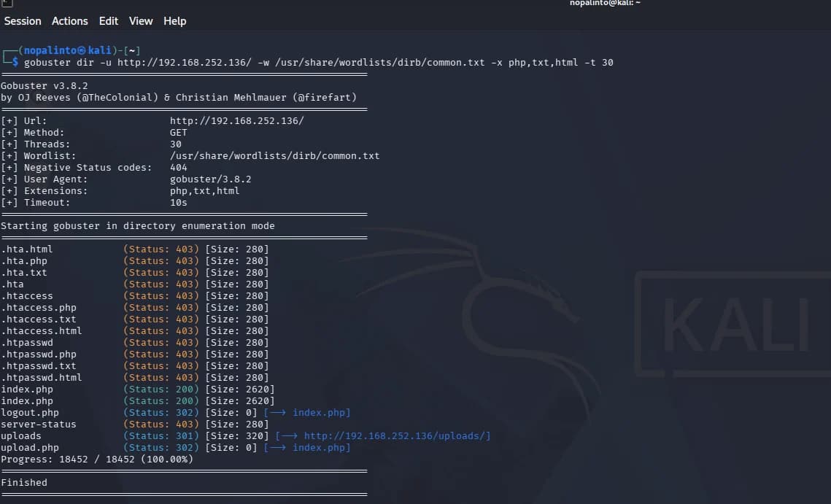
Task: Open the View menu
Action: tap(140, 21)
